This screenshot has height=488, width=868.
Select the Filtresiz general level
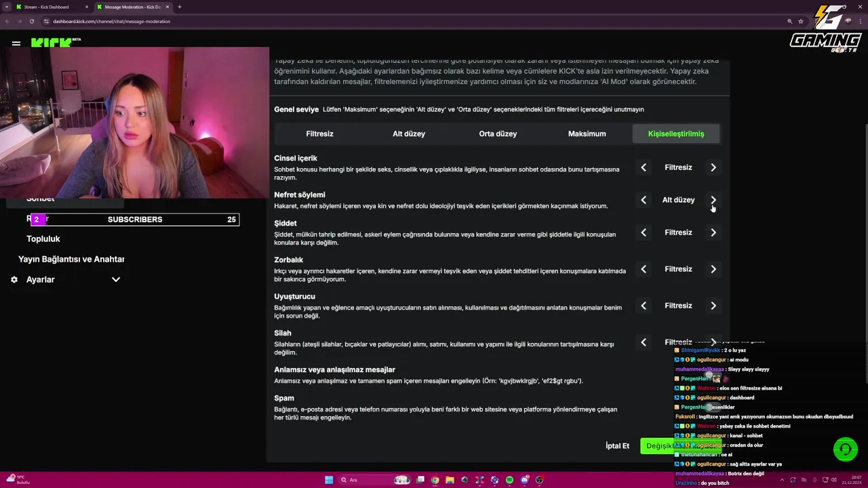tap(319, 134)
